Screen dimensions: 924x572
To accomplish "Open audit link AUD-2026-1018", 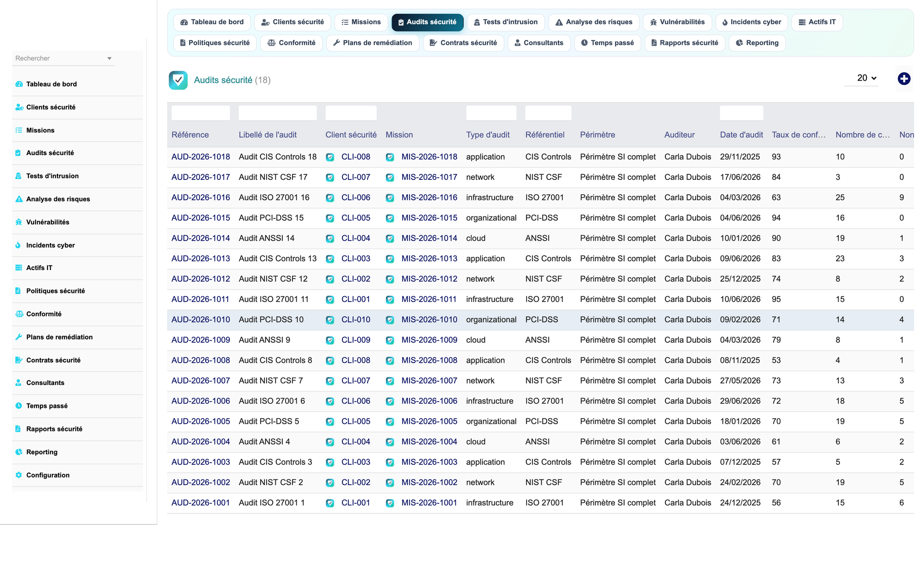I will 200,157.
